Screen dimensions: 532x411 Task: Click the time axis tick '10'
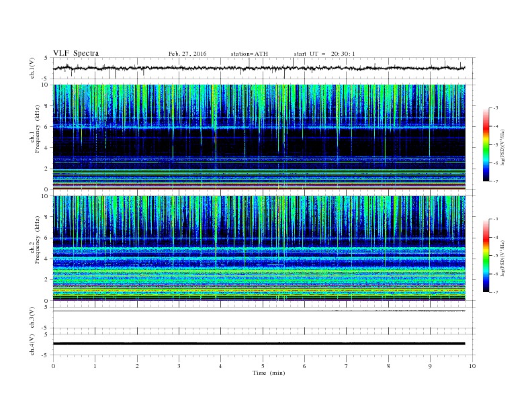(472, 366)
